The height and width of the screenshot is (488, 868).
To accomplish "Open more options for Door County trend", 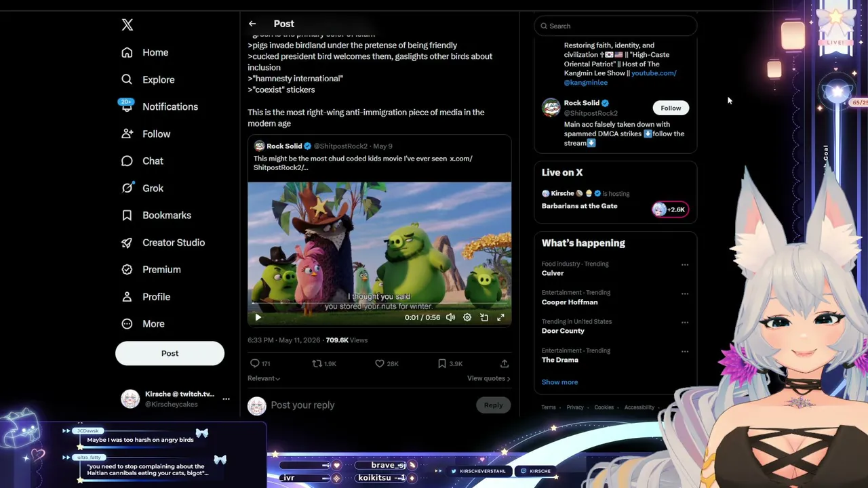I will pos(685,323).
